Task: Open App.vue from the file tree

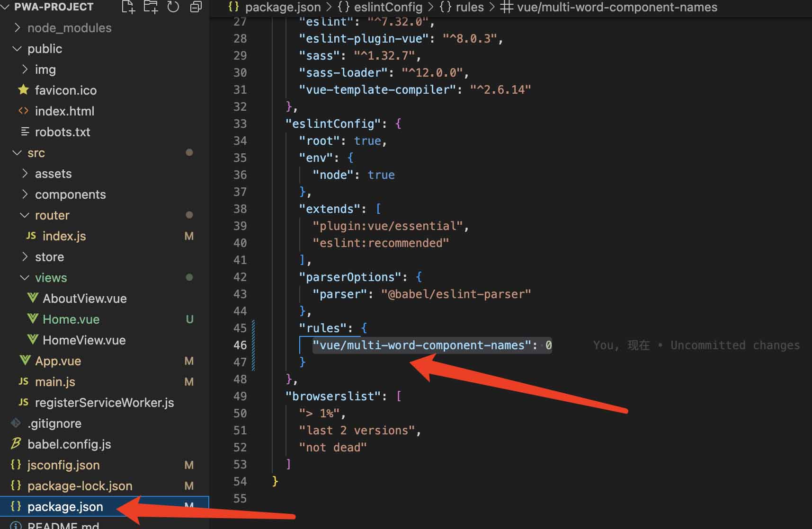Action: coord(58,361)
